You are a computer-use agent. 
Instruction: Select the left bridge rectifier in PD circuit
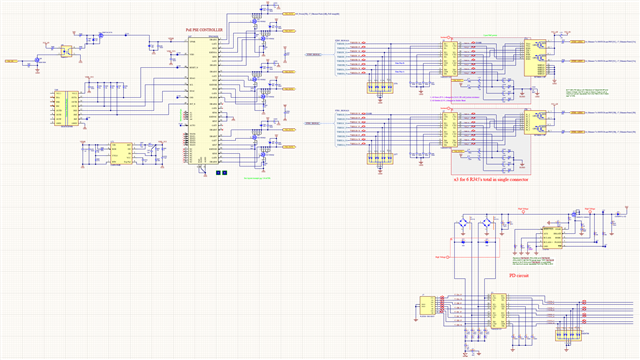coord(463,223)
